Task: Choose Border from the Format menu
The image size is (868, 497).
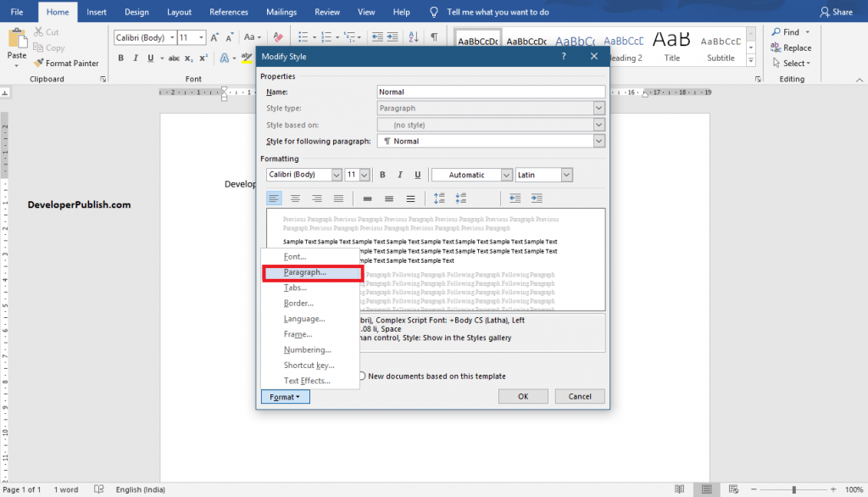Action: pos(298,303)
